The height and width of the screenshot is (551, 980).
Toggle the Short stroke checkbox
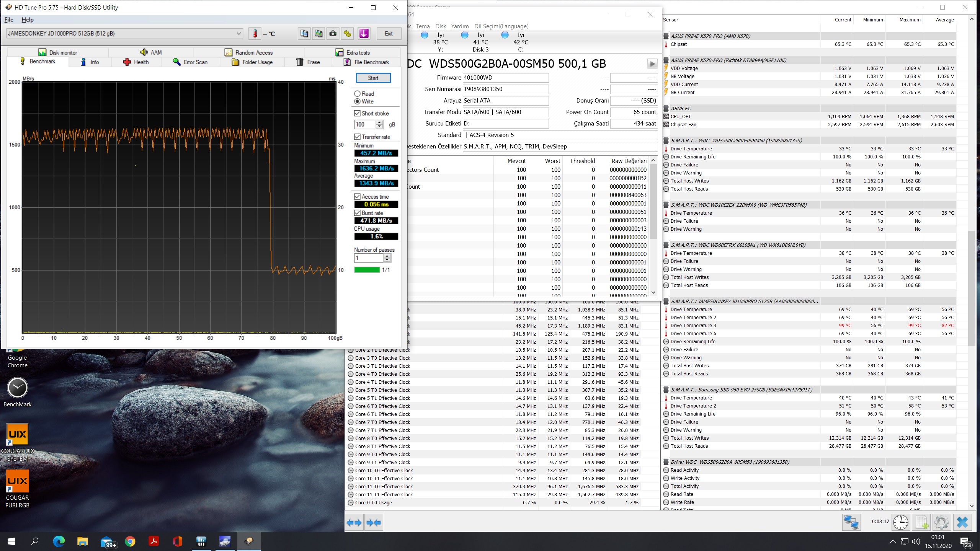(357, 113)
